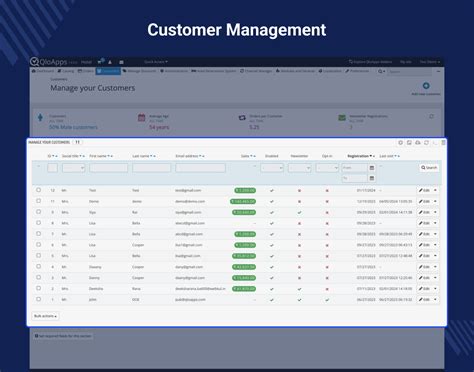The image size is (474, 372).
Task: Open the Enabled filter dropdown
Action: (x=272, y=168)
